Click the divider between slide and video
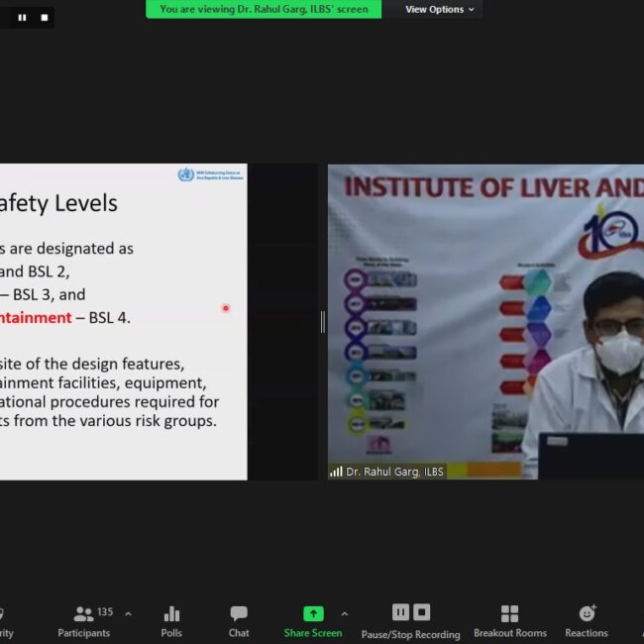Image resolution: width=644 pixels, height=644 pixels. [x=322, y=322]
